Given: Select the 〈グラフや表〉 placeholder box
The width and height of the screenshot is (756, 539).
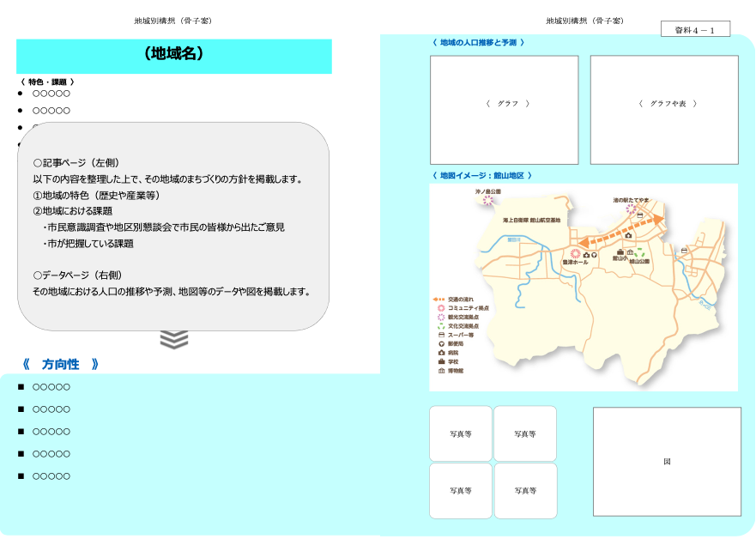Looking at the screenshot, I should pyautogui.click(x=664, y=110).
